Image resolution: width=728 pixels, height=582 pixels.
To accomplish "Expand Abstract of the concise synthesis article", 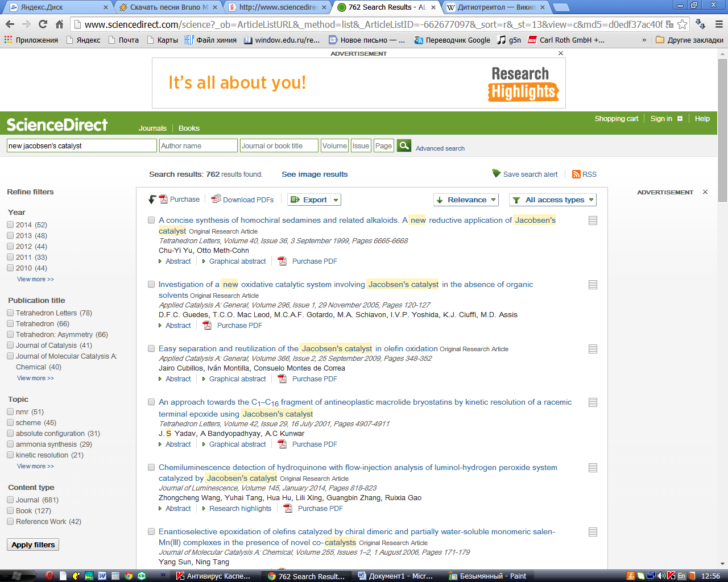I will coord(178,261).
